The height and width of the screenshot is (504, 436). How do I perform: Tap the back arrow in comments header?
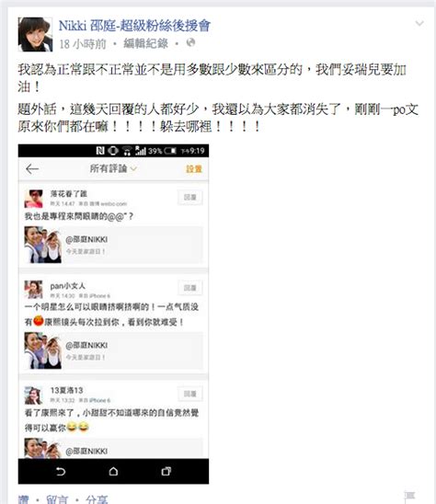point(32,168)
